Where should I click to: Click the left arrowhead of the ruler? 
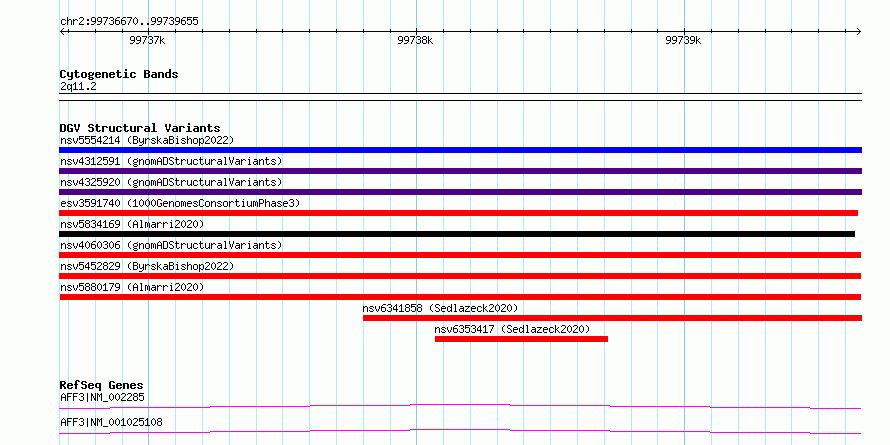click(62, 31)
